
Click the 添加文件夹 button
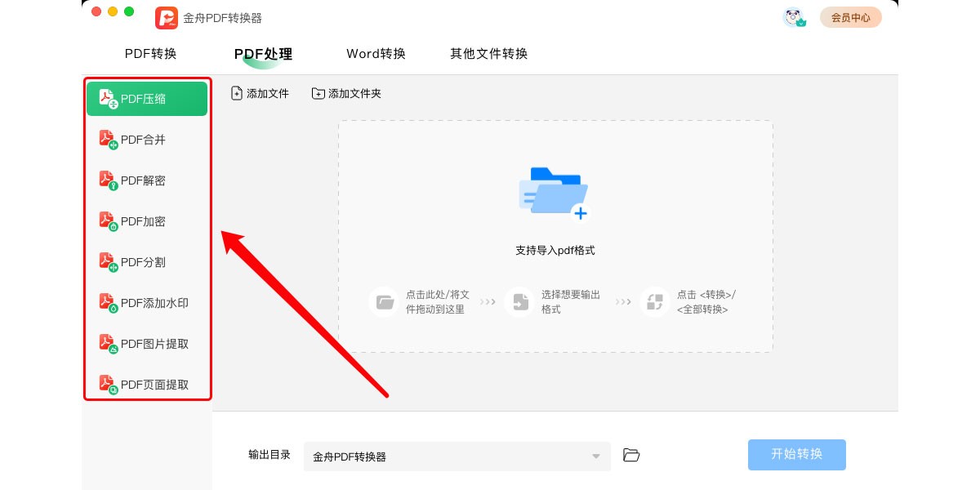(346, 93)
